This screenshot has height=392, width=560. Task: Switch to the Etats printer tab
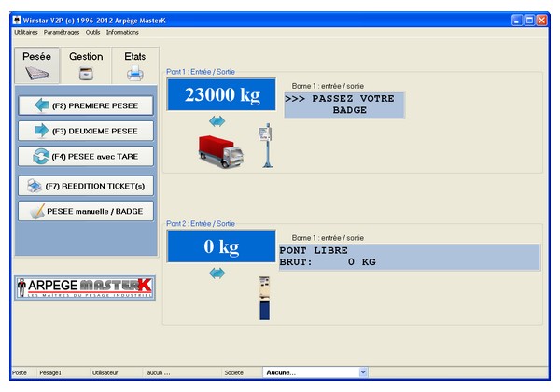click(x=135, y=65)
